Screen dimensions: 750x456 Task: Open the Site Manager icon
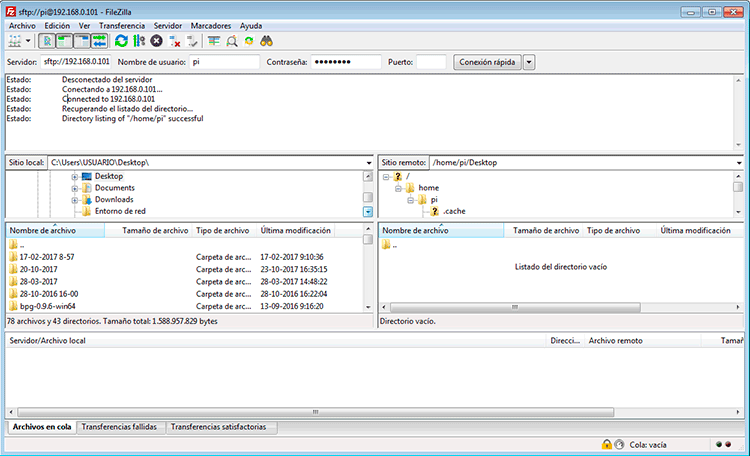(15, 41)
